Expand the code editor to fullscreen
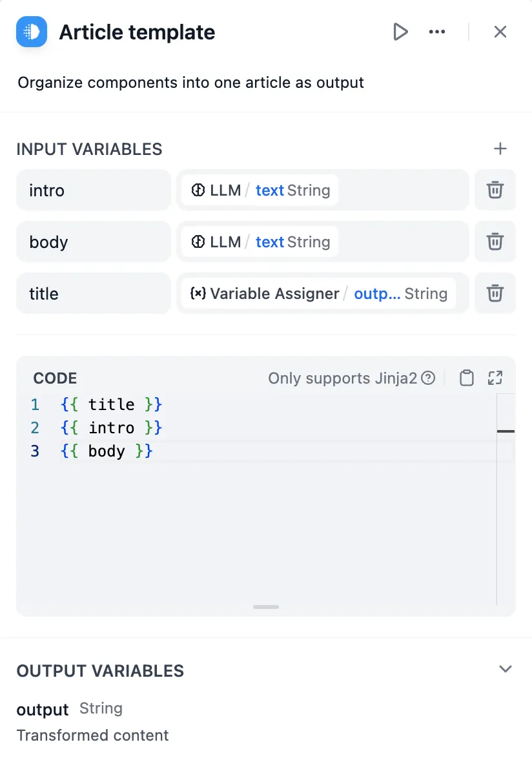532x771 pixels. click(495, 378)
